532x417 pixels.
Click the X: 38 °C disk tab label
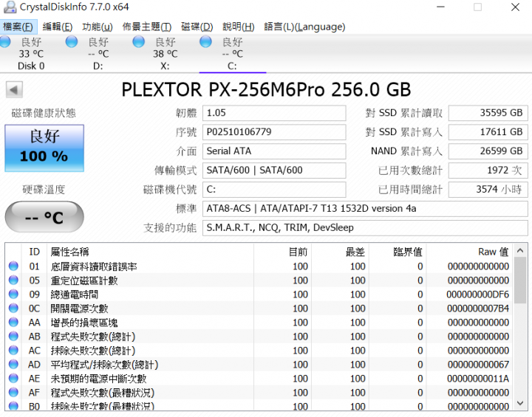coord(166,54)
